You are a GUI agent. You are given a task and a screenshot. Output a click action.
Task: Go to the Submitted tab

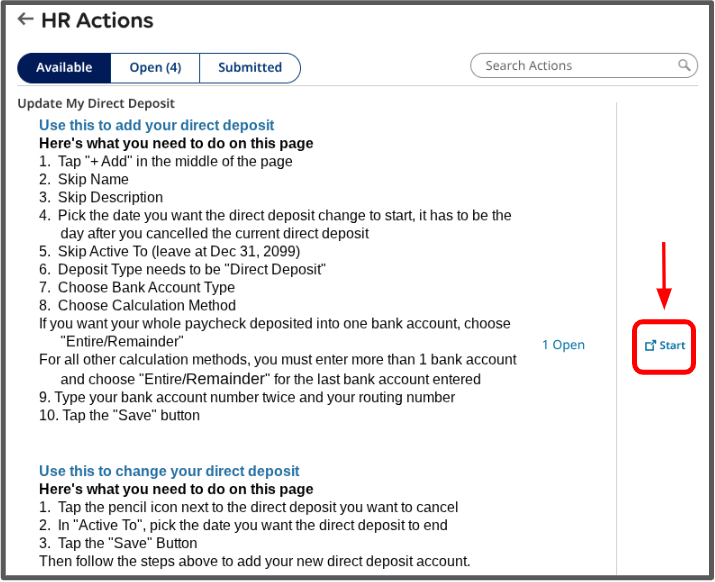pos(250,68)
